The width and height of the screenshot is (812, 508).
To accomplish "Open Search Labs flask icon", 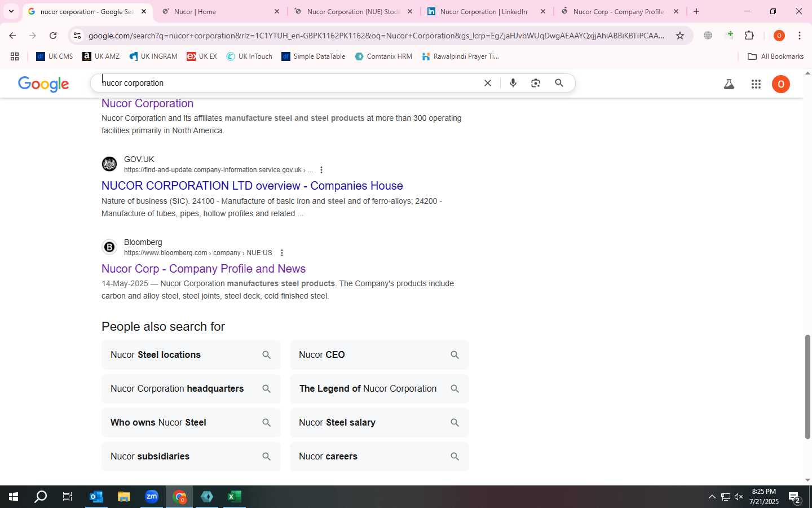I will click(x=729, y=84).
